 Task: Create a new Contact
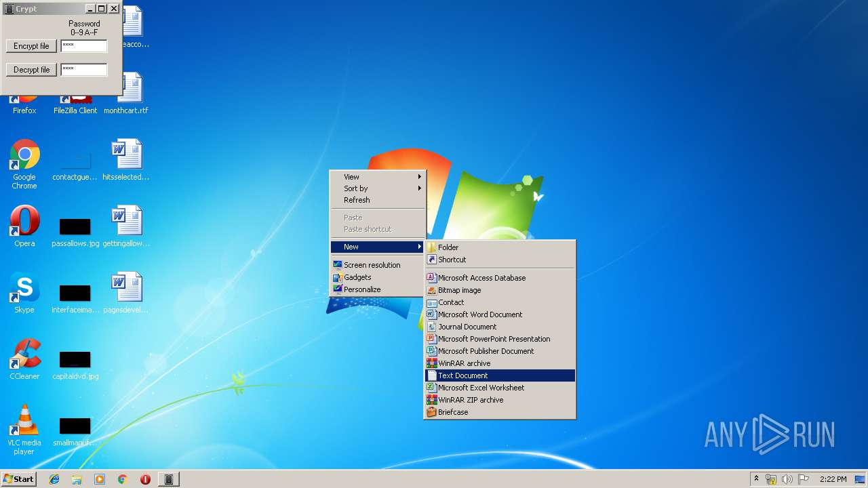tap(500, 302)
